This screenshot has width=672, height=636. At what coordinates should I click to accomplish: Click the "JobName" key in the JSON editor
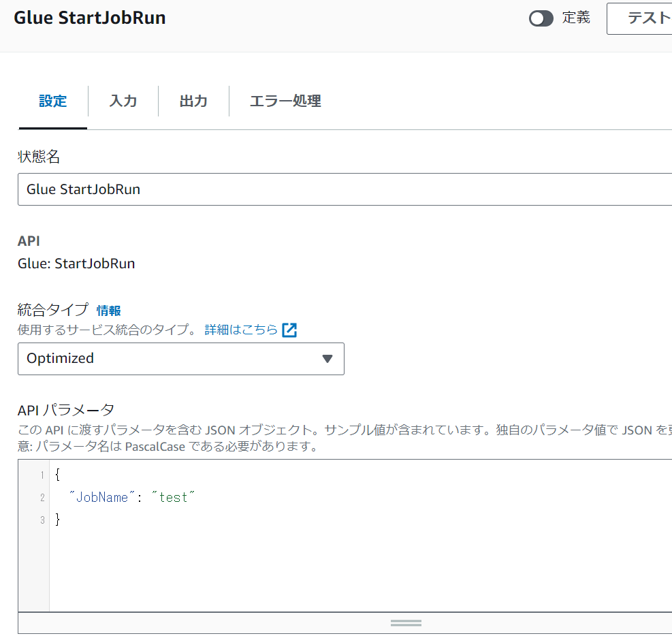[x=102, y=497]
